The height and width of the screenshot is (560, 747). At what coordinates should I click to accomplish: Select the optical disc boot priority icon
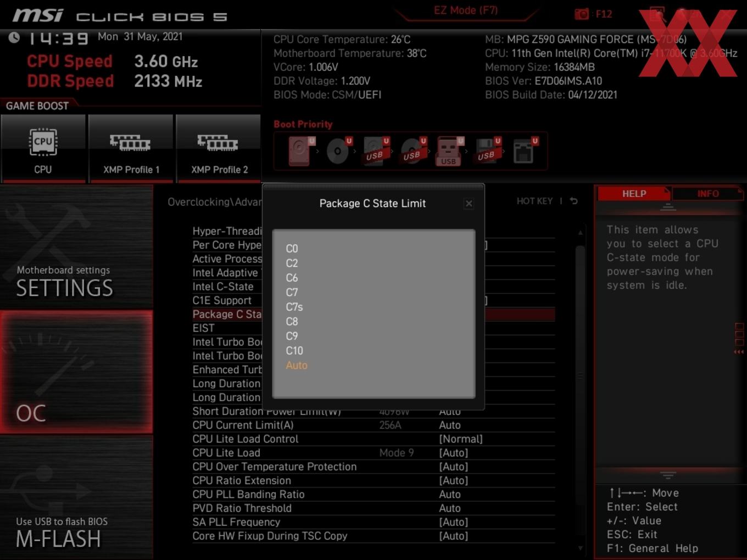338,151
